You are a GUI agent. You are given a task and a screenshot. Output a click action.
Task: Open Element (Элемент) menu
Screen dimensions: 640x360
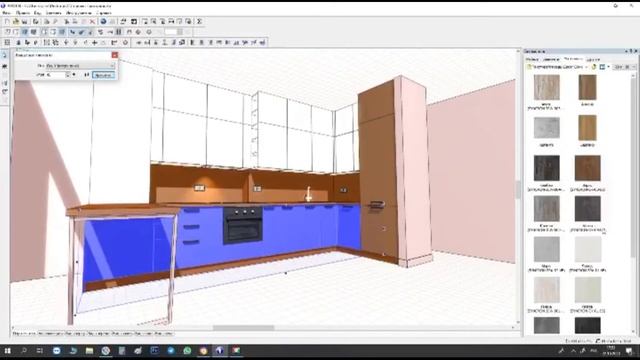53,13
